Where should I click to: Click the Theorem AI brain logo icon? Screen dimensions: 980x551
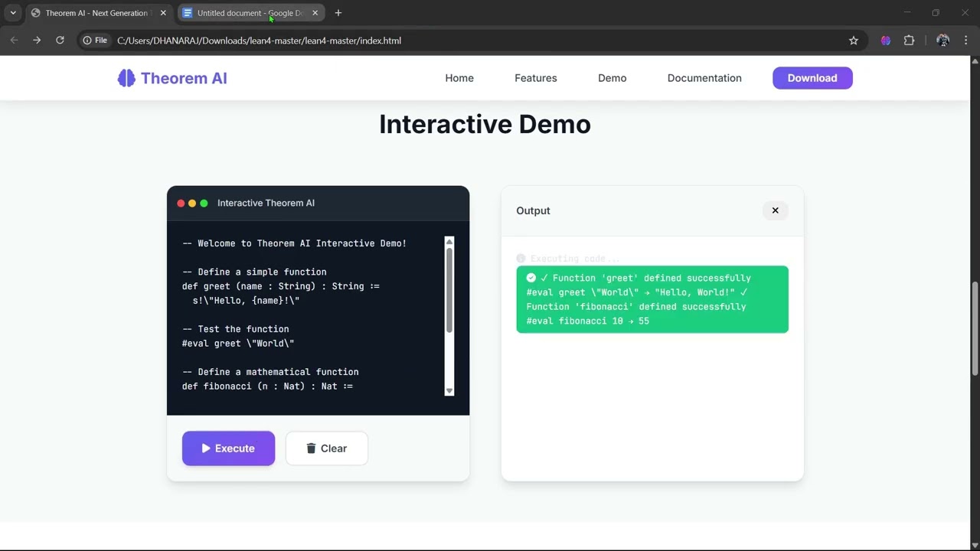click(x=126, y=78)
